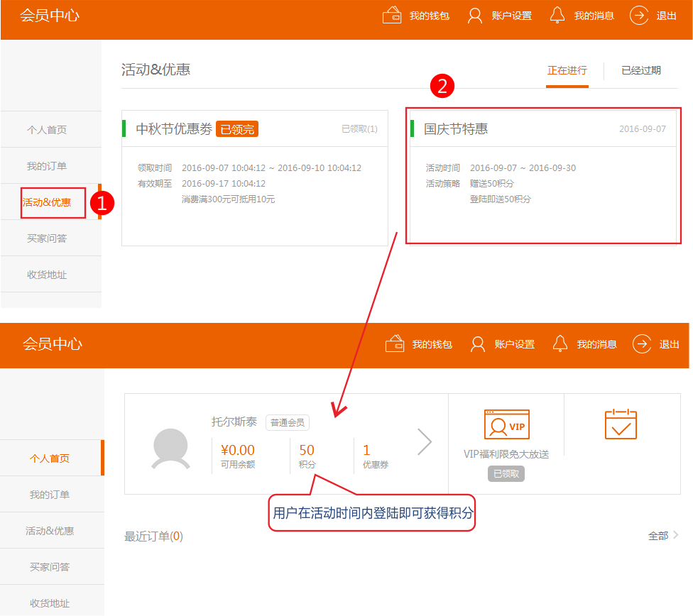
Task: Click account settings person icon in upper header
Action: coord(475,16)
